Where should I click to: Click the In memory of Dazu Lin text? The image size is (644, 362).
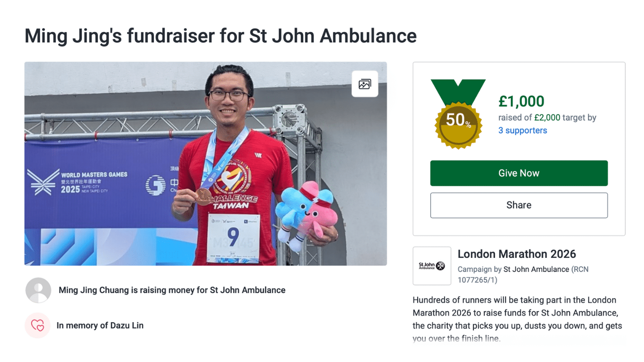[100, 325]
